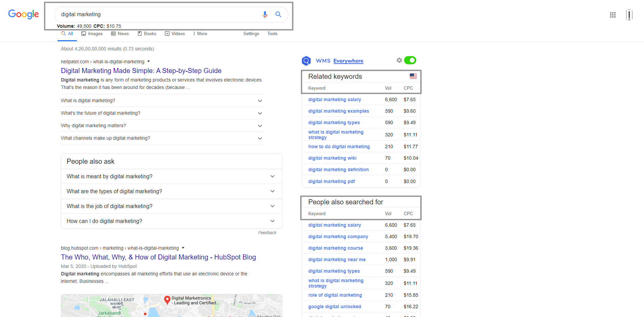Open the More search options menu
644x317 pixels.
click(x=200, y=34)
